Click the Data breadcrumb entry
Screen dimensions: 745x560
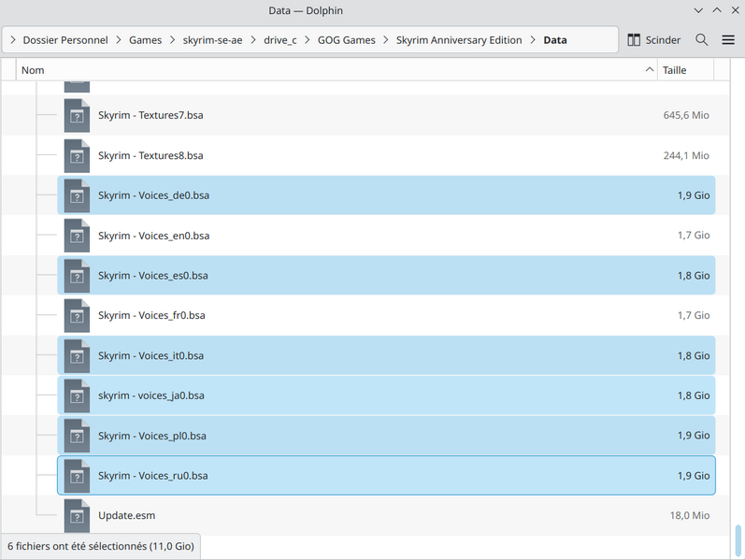(555, 40)
